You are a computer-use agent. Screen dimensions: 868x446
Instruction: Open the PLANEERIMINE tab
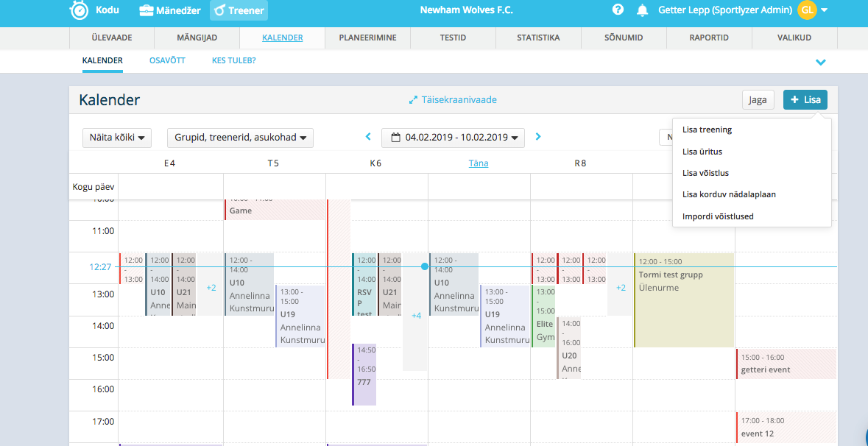pos(367,38)
